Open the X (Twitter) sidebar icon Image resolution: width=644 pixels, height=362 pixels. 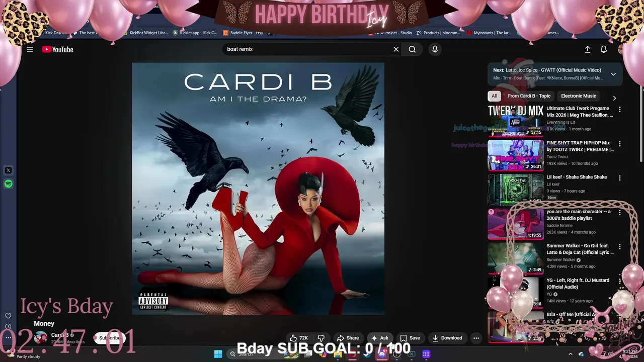pyautogui.click(x=8, y=170)
